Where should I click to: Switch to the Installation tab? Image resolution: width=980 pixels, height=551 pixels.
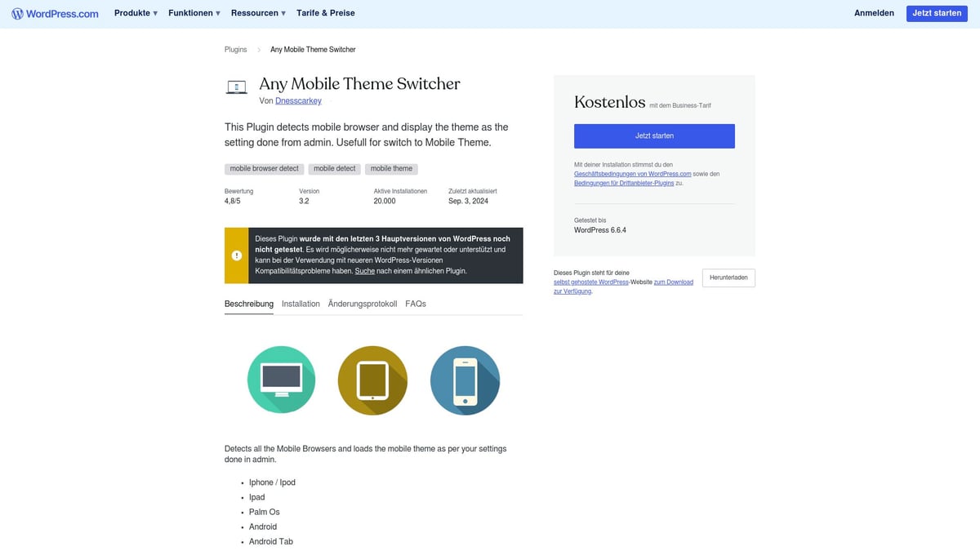(301, 303)
